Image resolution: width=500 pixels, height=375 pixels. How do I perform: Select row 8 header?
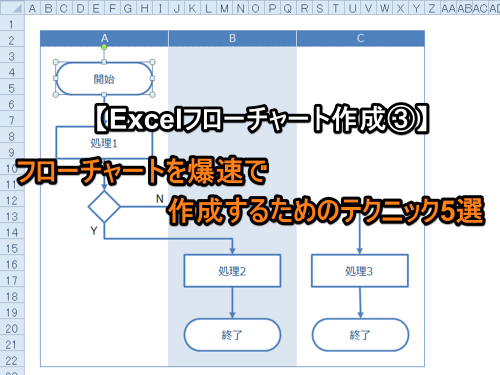(12, 136)
